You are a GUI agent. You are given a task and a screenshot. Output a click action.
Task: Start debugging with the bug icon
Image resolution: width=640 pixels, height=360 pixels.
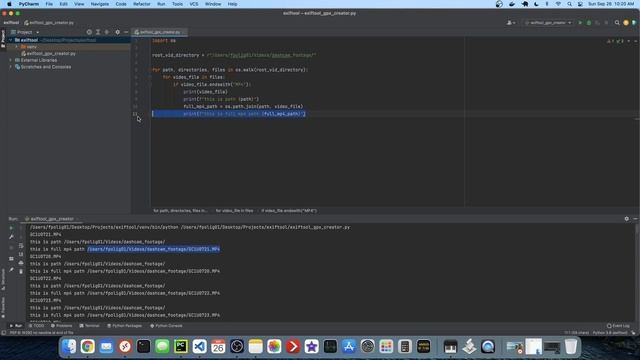[589, 23]
